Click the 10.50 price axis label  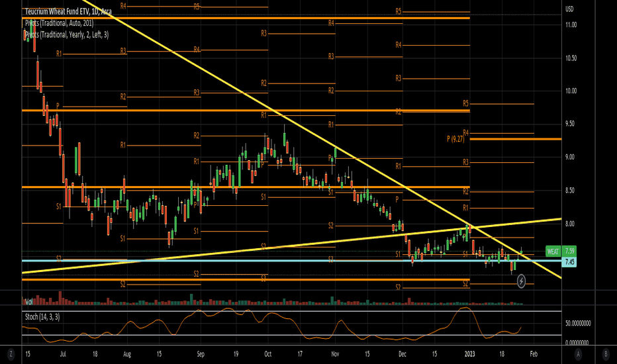click(571, 58)
